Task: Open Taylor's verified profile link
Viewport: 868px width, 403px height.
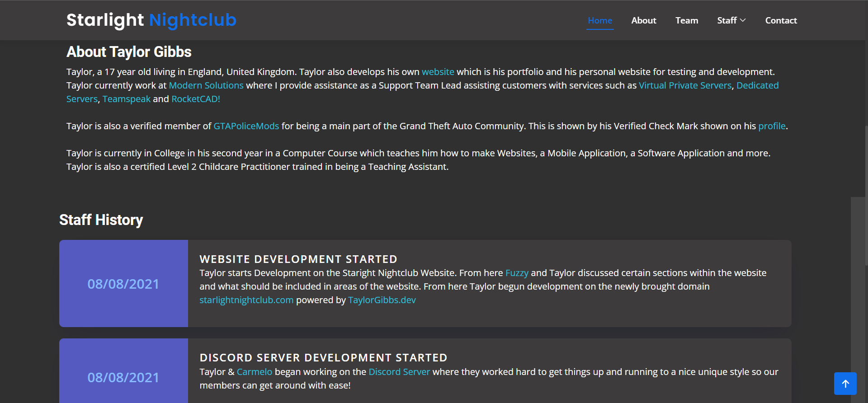Action: [771, 126]
